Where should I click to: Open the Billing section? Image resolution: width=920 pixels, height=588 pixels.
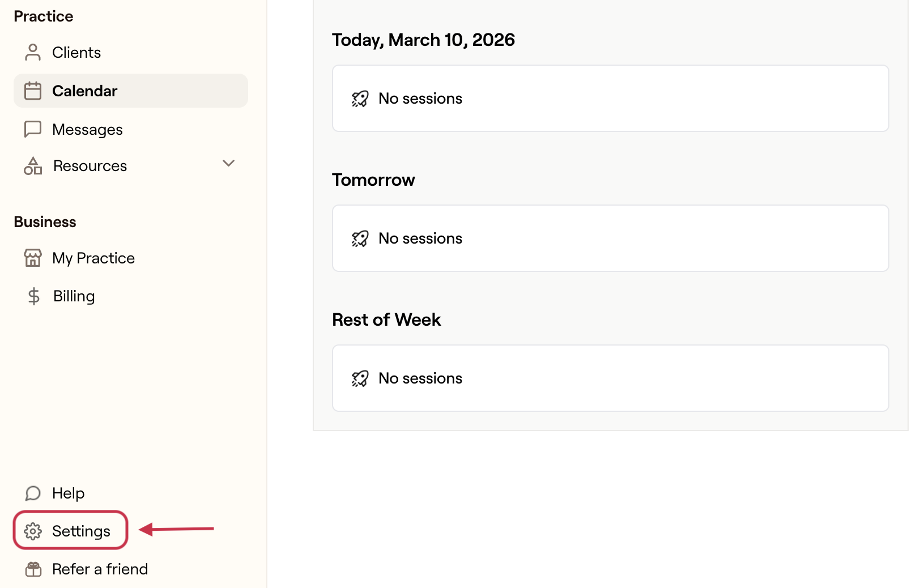(x=74, y=296)
